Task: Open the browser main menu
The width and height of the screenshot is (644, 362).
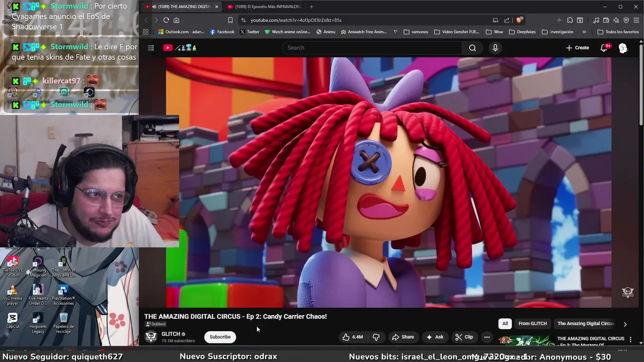Action: click(x=636, y=20)
